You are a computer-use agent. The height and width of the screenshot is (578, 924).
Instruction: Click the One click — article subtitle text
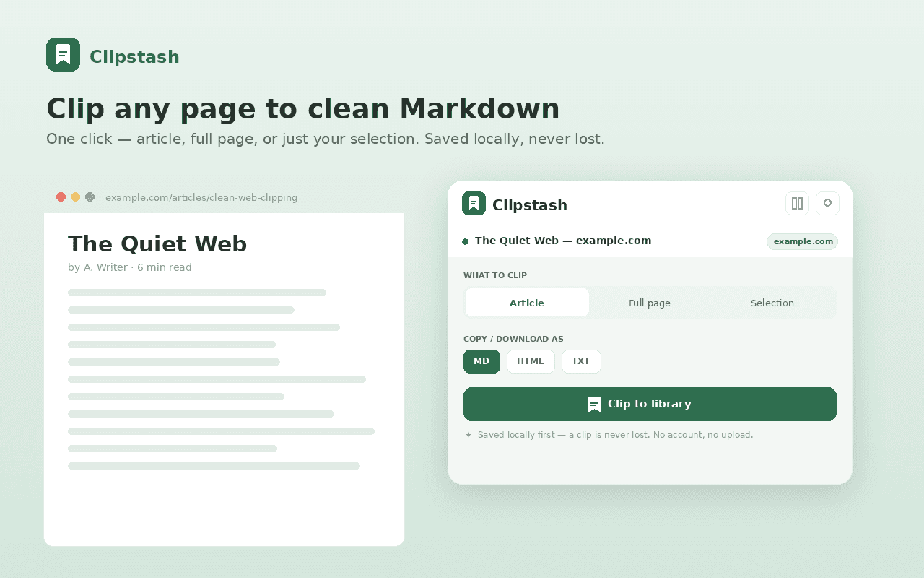click(x=326, y=139)
